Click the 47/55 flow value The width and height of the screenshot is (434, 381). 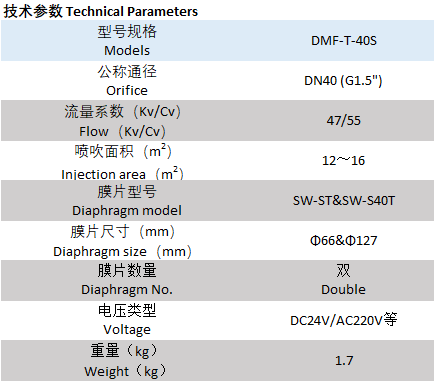344,120
